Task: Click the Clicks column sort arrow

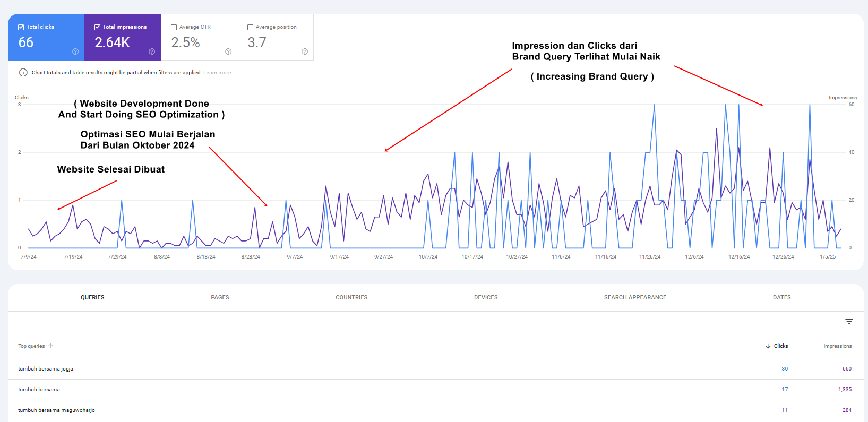Action: coord(768,346)
